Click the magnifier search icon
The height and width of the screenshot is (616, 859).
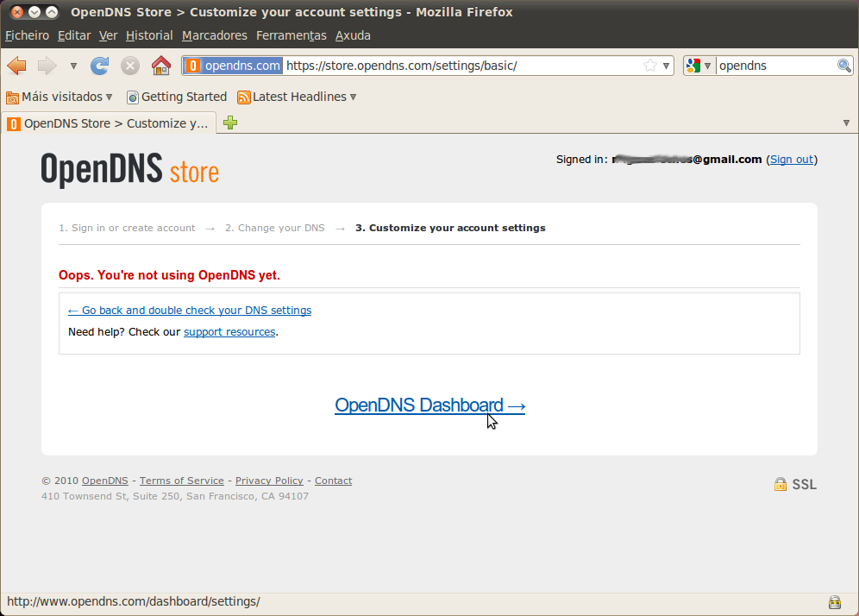(844, 66)
